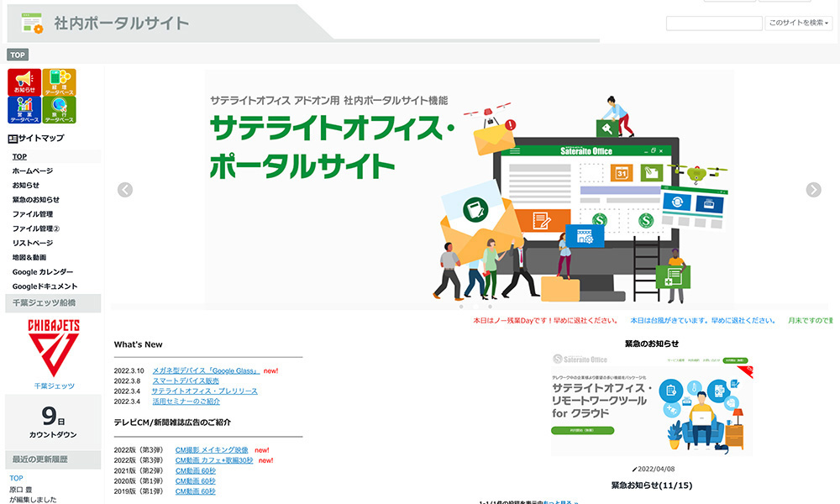Click the 緊急お知らせ(11/15) post title
Viewport: 840px width, 504px height.
(x=652, y=486)
